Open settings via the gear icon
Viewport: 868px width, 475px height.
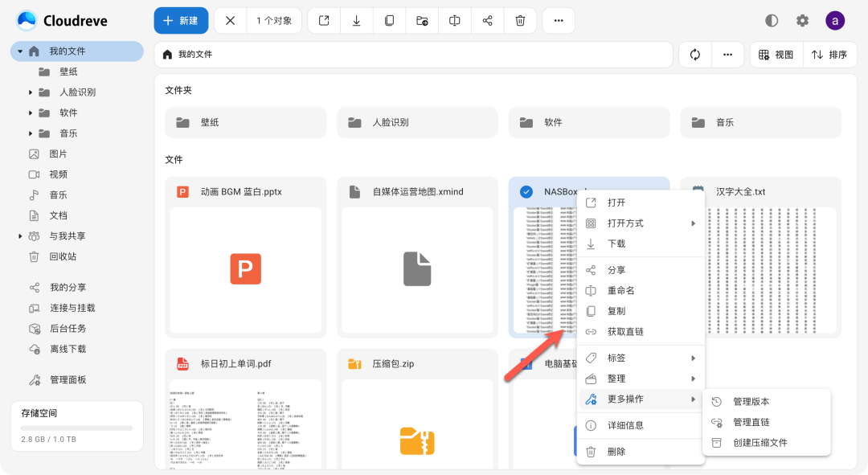pos(802,21)
